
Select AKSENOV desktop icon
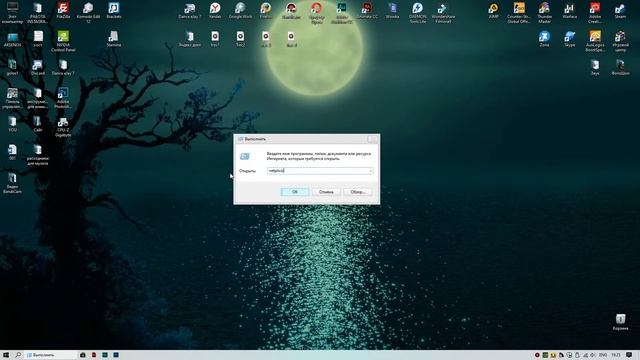pos(12,39)
